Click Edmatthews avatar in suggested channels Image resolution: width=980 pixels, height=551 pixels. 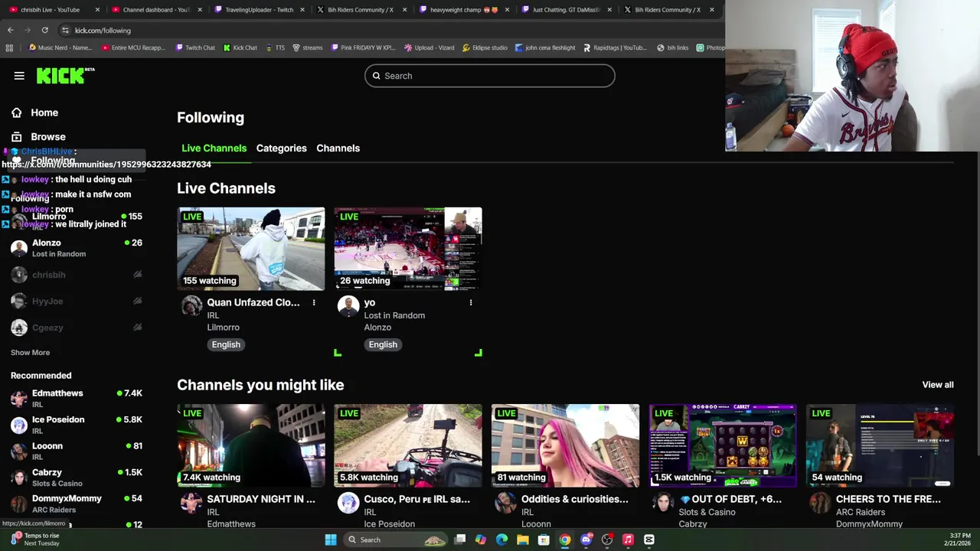(191, 504)
